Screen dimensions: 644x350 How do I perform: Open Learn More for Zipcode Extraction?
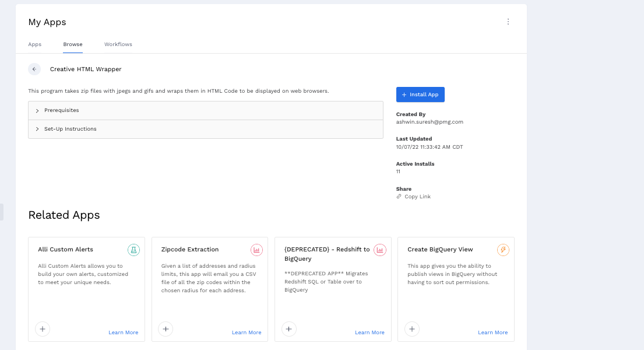tap(247, 332)
